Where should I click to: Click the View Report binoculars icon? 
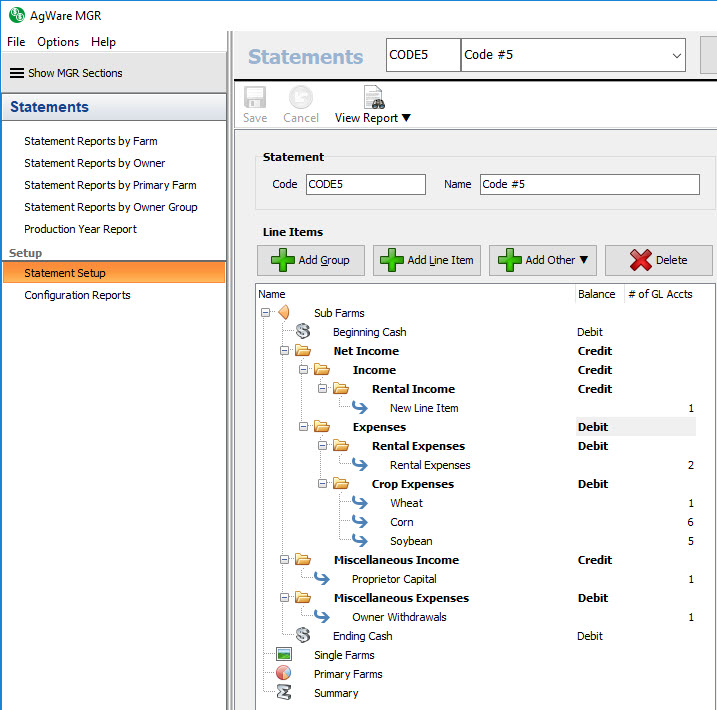coord(373,98)
